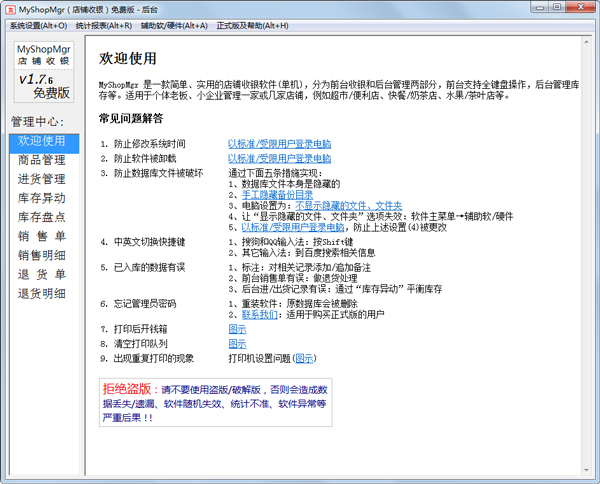Click scrollbar down arrow

(x=586, y=470)
